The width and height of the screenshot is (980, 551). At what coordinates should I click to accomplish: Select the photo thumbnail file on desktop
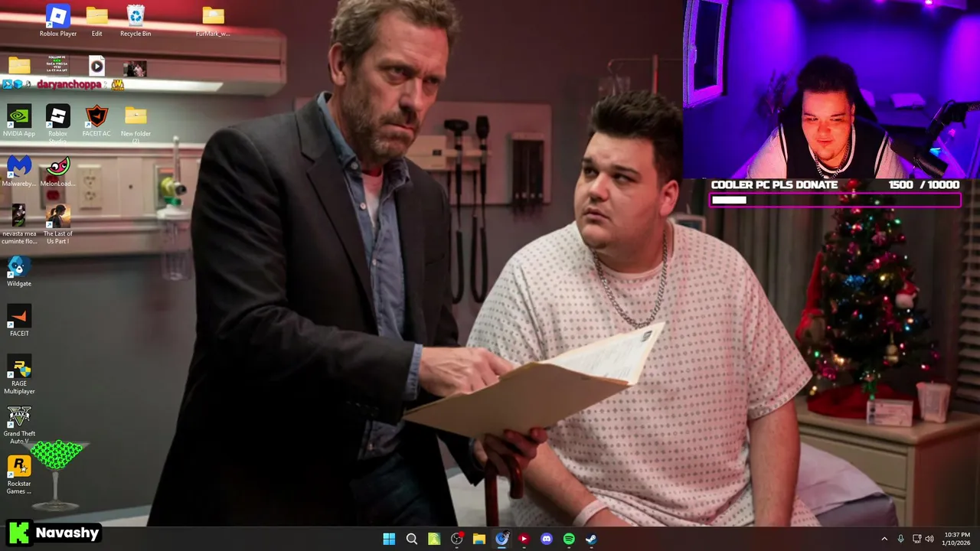pyautogui.click(x=135, y=69)
